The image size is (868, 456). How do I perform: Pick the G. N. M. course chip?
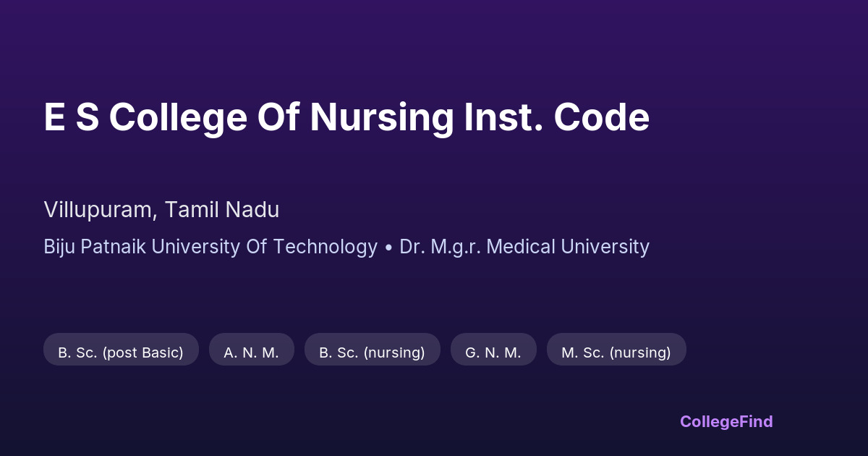[493, 352]
